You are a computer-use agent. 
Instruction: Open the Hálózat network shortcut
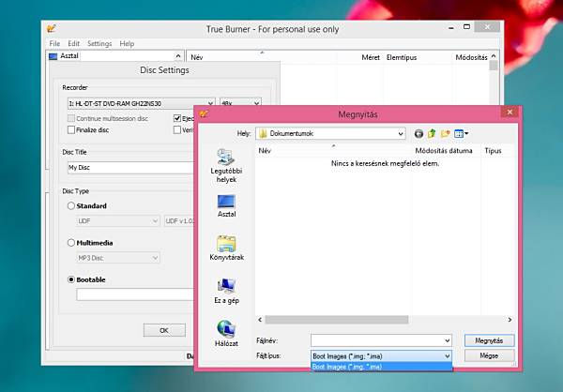[226, 334]
